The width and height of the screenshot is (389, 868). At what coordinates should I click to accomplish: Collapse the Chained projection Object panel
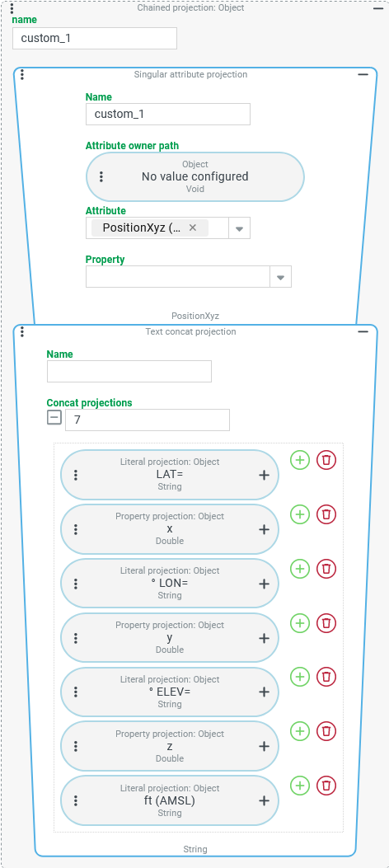(378, 8)
